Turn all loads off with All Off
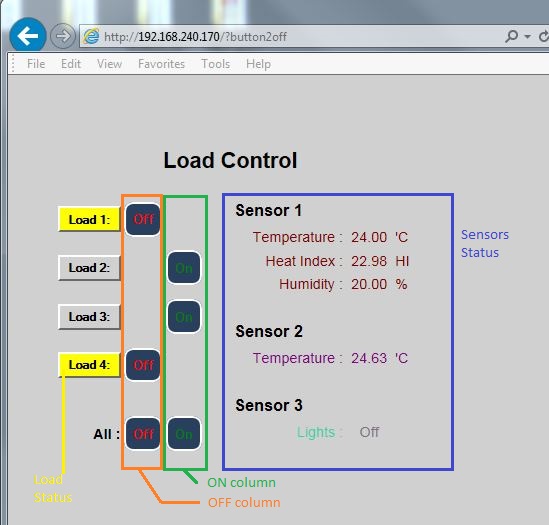This screenshot has height=525, width=549. [x=143, y=434]
